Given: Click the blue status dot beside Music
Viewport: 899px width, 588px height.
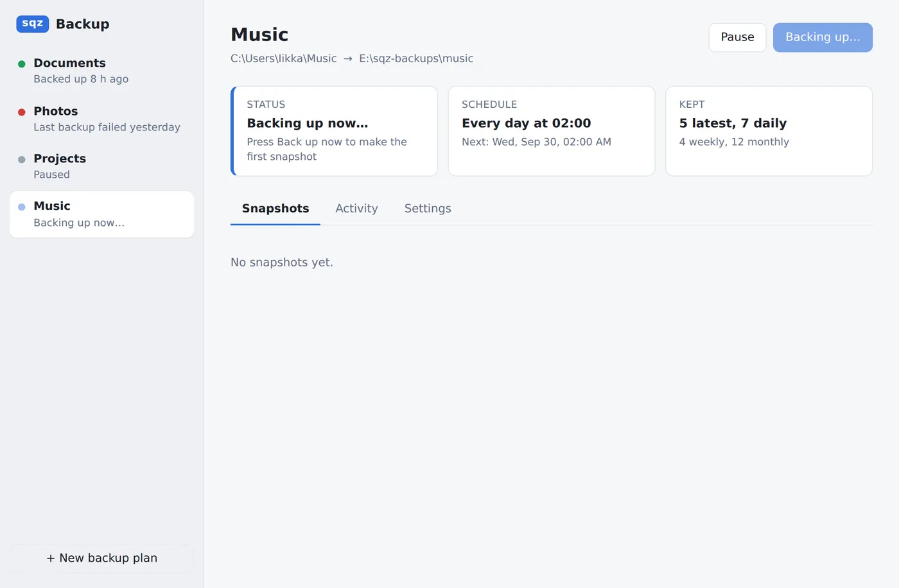Looking at the screenshot, I should (22, 207).
